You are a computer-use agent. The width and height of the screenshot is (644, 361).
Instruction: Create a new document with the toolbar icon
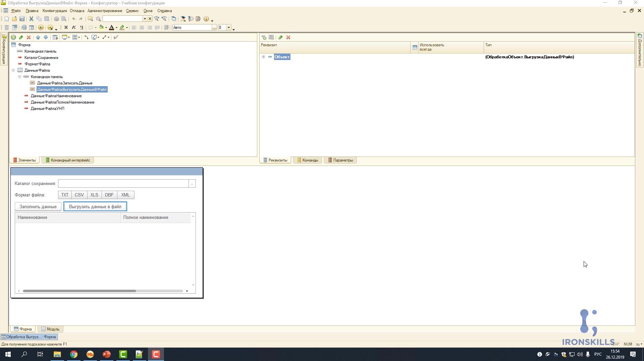click(x=6, y=19)
